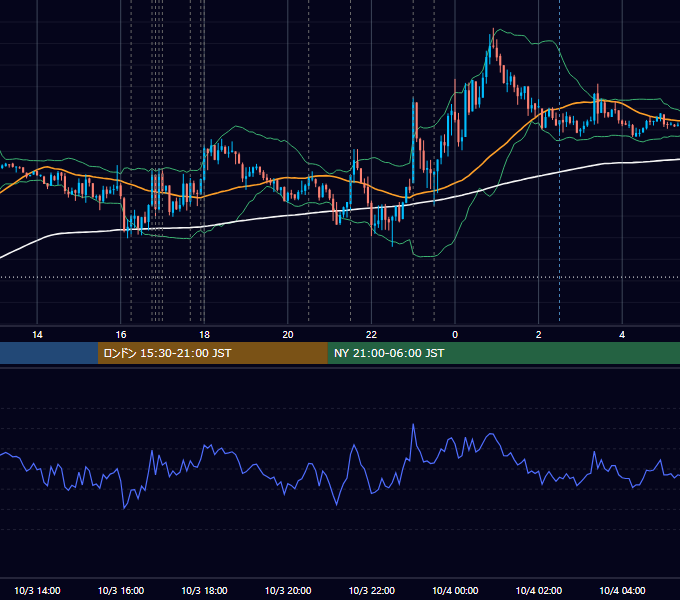Click the 20 hour label on chart axis
The height and width of the screenshot is (600, 680).
(x=288, y=335)
